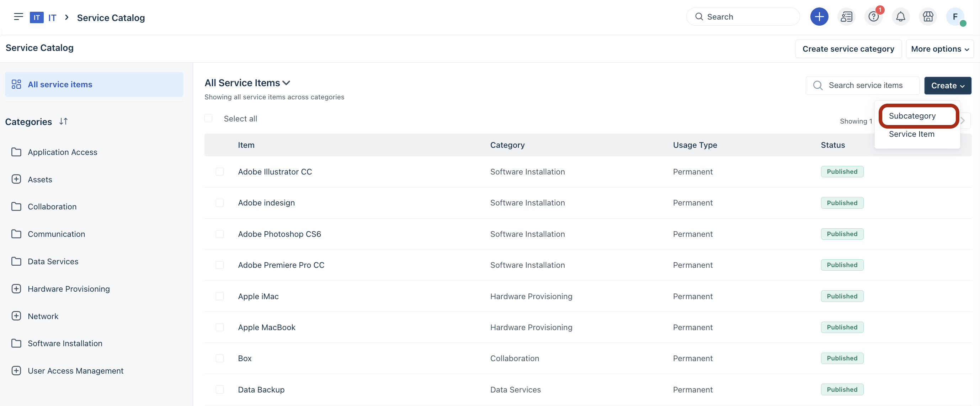Viewport: 980px width, 406px height.
Task: Expand the Assets category
Action: (16, 179)
